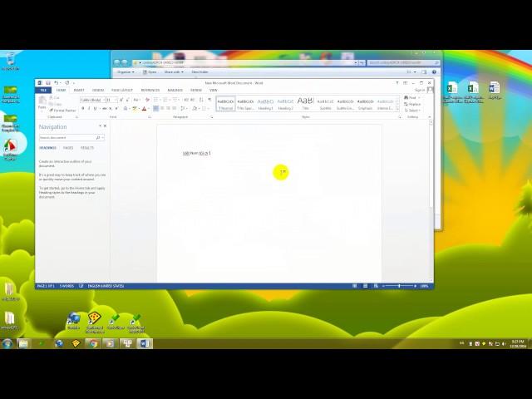
Task: Click the Grow Font icon
Action: [121, 100]
